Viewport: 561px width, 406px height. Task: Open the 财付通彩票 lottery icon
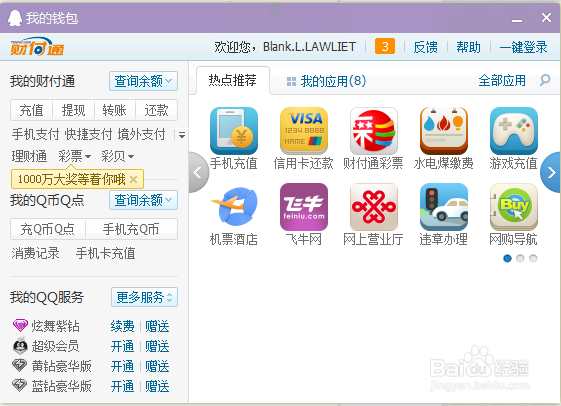[374, 131]
